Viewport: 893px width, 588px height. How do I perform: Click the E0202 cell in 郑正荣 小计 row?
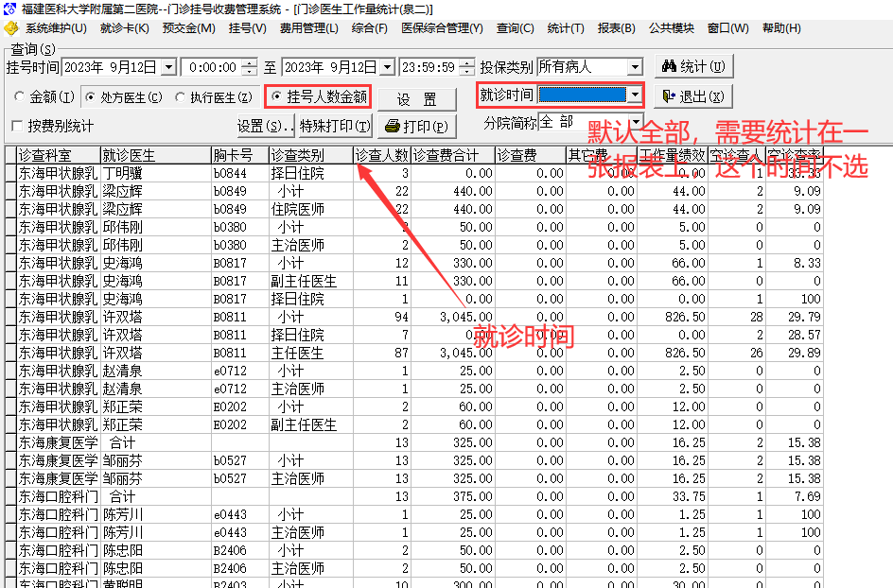click(239, 406)
